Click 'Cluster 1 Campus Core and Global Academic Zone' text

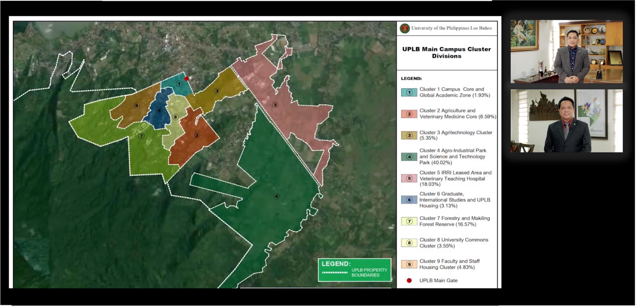coord(455,92)
